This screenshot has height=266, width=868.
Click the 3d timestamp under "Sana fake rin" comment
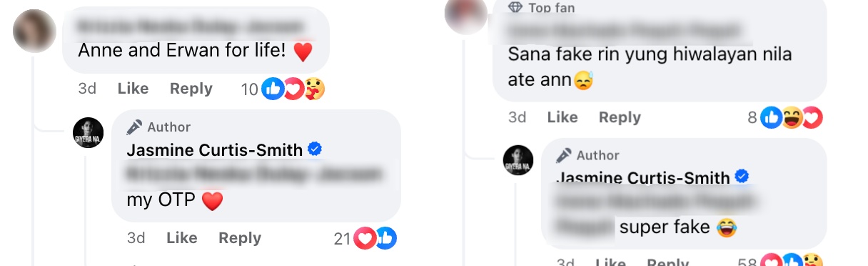(517, 117)
